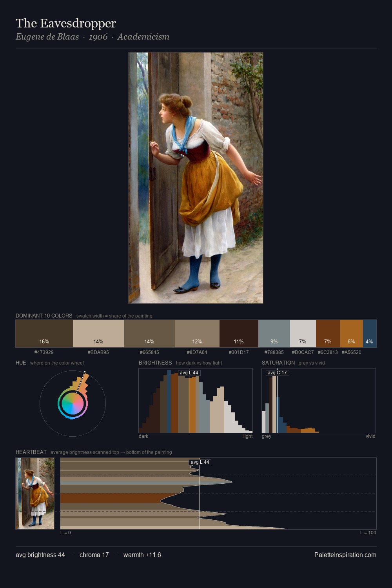This screenshot has height=588, width=392.
Task: Click the 4% navy blue swatch
Action: click(370, 334)
